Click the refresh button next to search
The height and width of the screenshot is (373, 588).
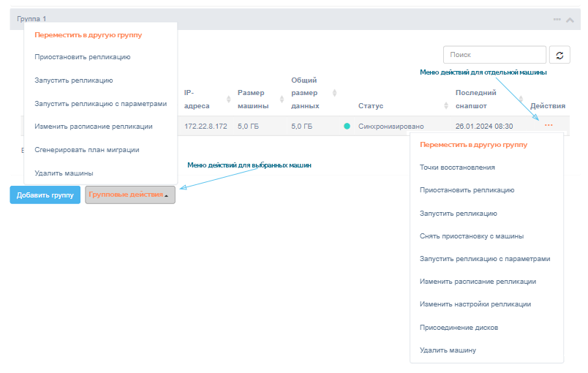pos(559,55)
